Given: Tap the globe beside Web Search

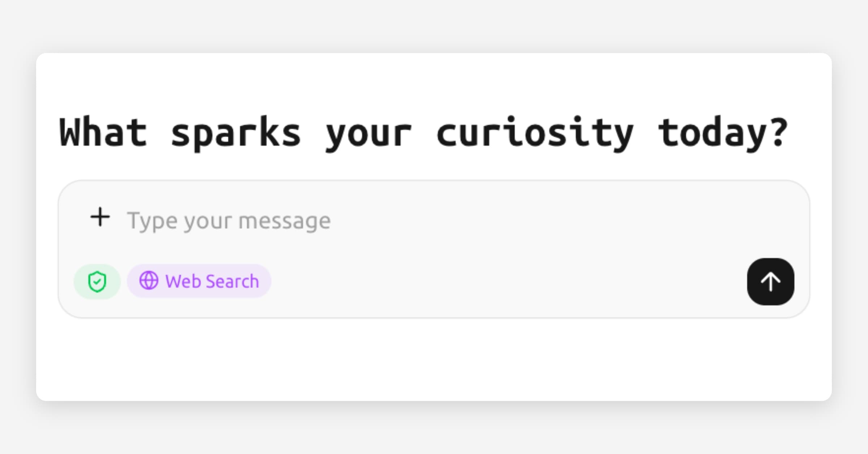Looking at the screenshot, I should 149,281.
